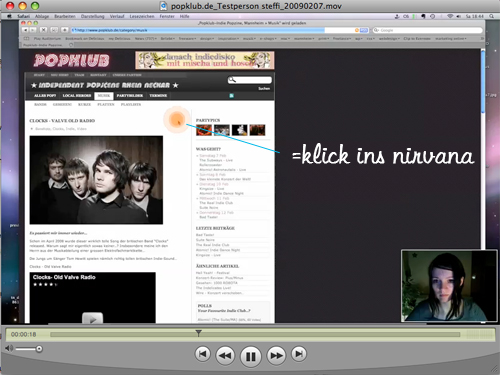
Task: Adjust the volume slider knob
Action: [39, 349]
